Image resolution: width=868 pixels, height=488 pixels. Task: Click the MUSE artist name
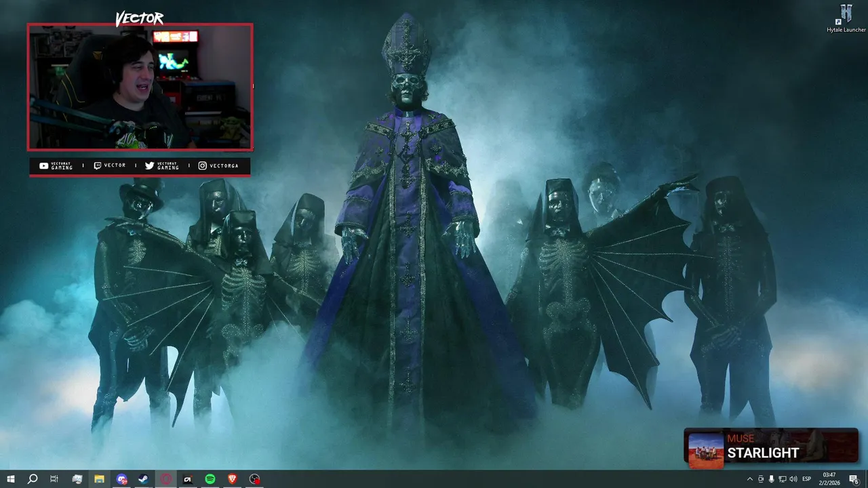(x=741, y=439)
